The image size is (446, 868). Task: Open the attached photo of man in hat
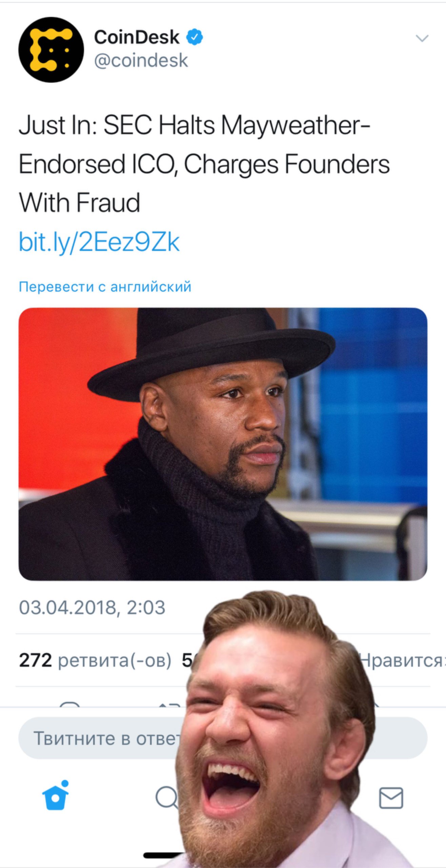pos(223,444)
